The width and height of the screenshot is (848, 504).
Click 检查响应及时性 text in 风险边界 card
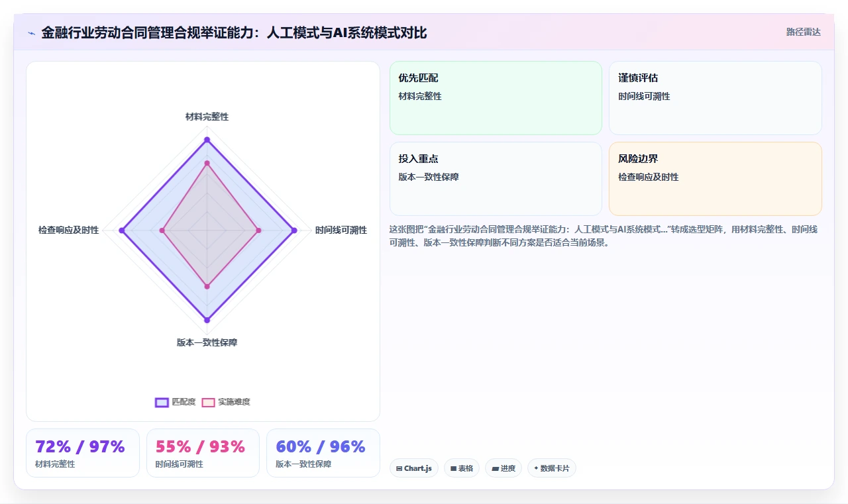tap(648, 177)
